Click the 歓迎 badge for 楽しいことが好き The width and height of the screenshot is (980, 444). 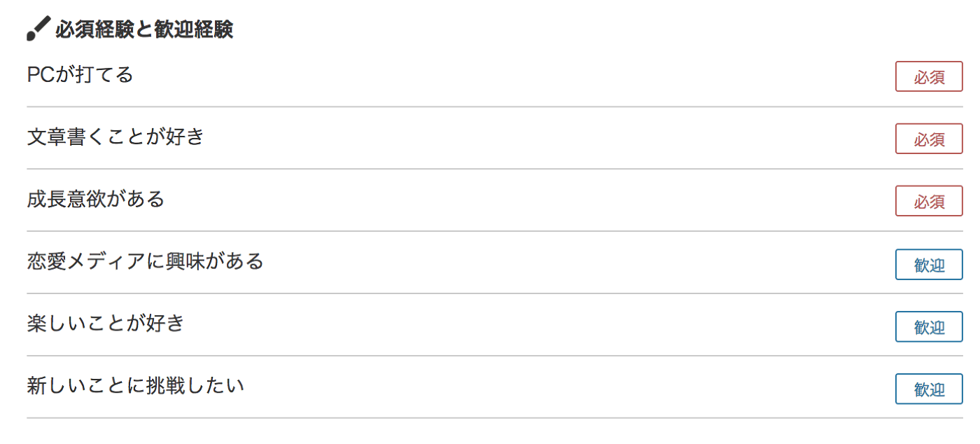929,326
